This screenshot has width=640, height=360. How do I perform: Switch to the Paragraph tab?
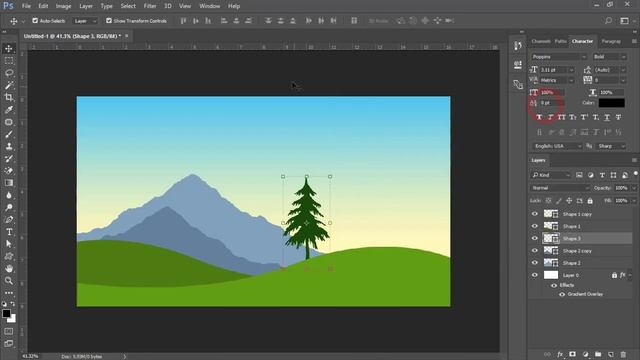pos(611,41)
